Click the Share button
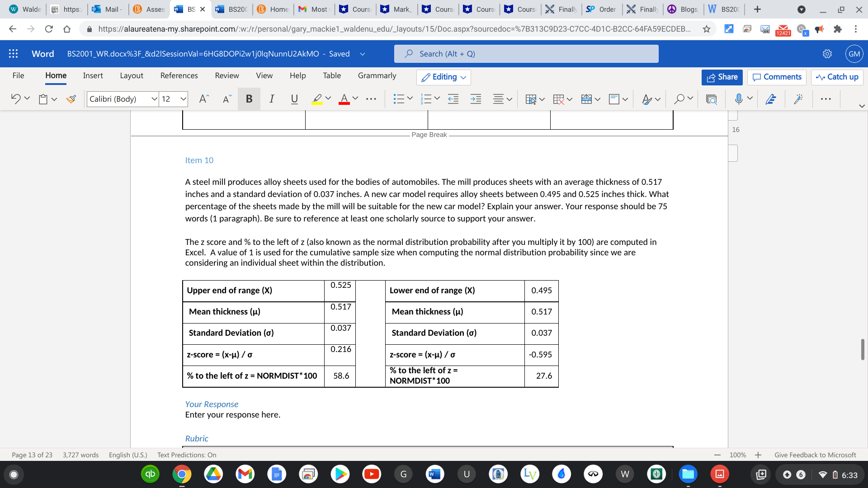The height and width of the screenshot is (488, 868). point(722,77)
